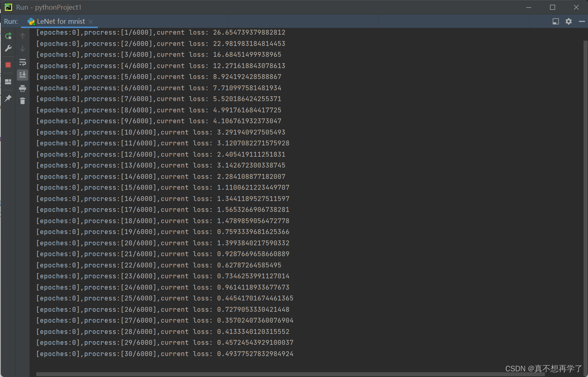Viewport: 588px width, 377px height.
Task: Click the output line for 17/6000
Action: click(163, 209)
